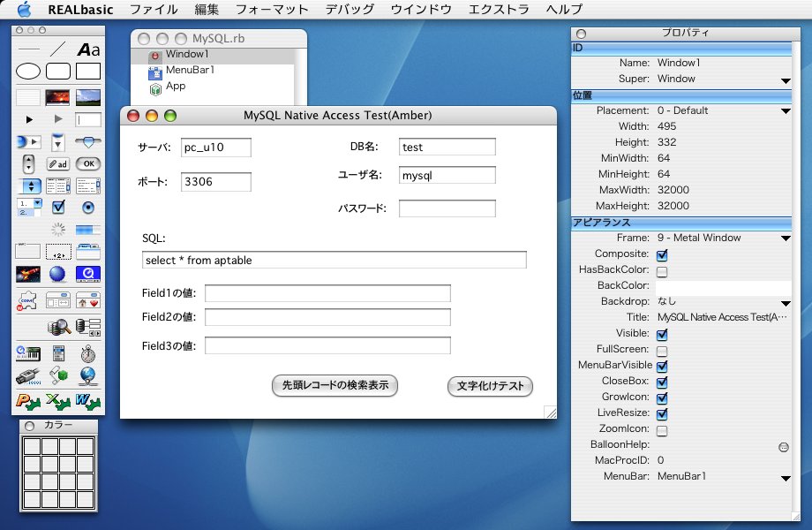Select the database data control with arrows
Image resolution: width=812 pixels, height=530 pixels.
pyautogui.click(x=88, y=327)
